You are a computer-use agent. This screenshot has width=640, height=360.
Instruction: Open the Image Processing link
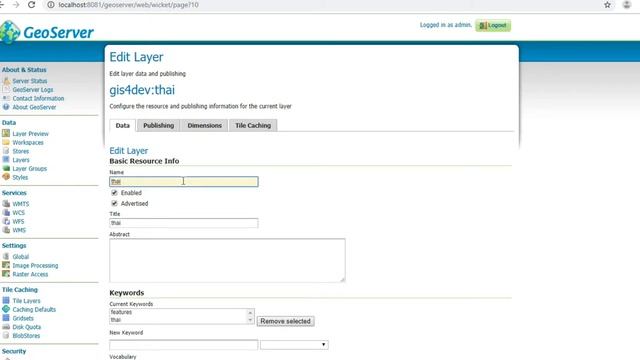[x=35, y=265]
